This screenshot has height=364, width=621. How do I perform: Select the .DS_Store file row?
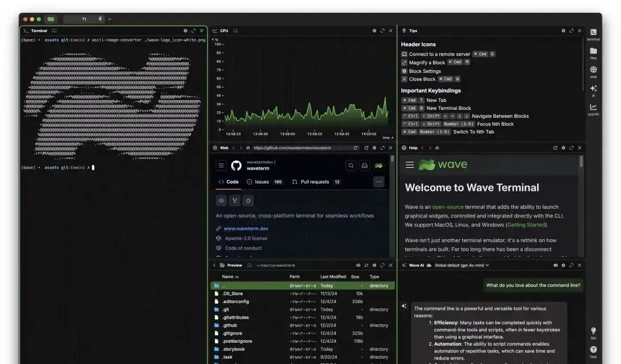click(x=302, y=293)
